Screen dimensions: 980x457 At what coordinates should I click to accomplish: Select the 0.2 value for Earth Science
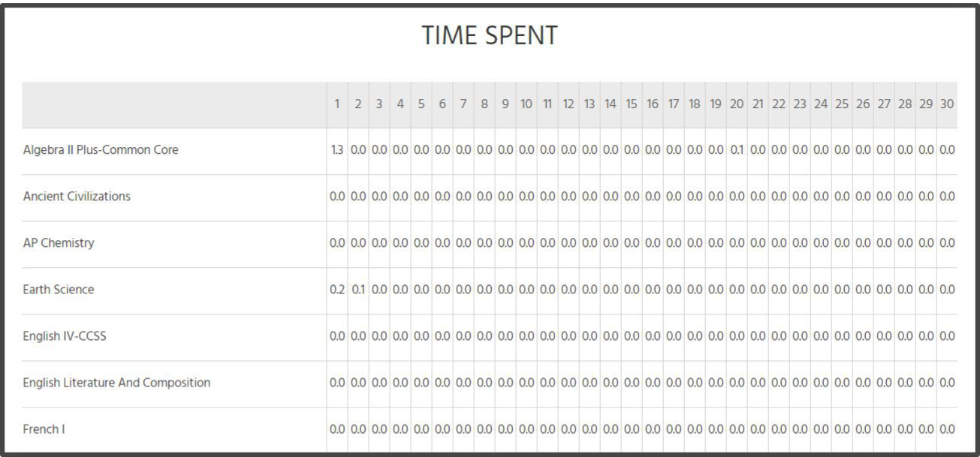(x=337, y=290)
